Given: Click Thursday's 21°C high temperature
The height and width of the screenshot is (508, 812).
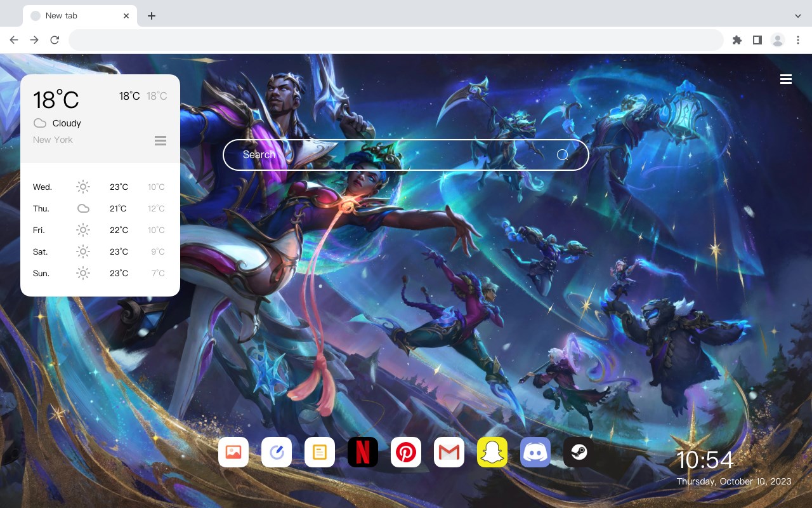Looking at the screenshot, I should click(x=118, y=208).
